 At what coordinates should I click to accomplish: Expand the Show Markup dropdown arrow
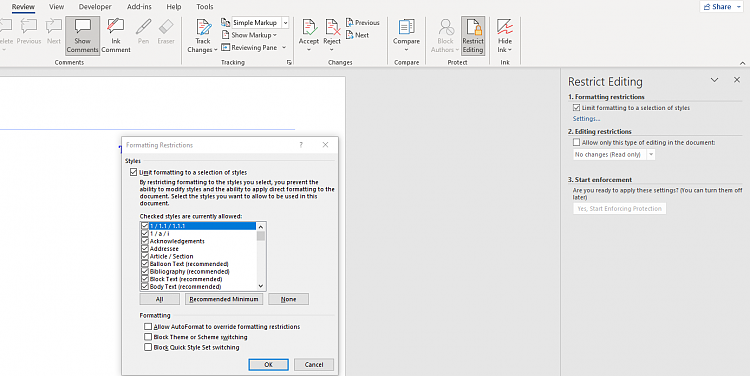click(x=275, y=35)
